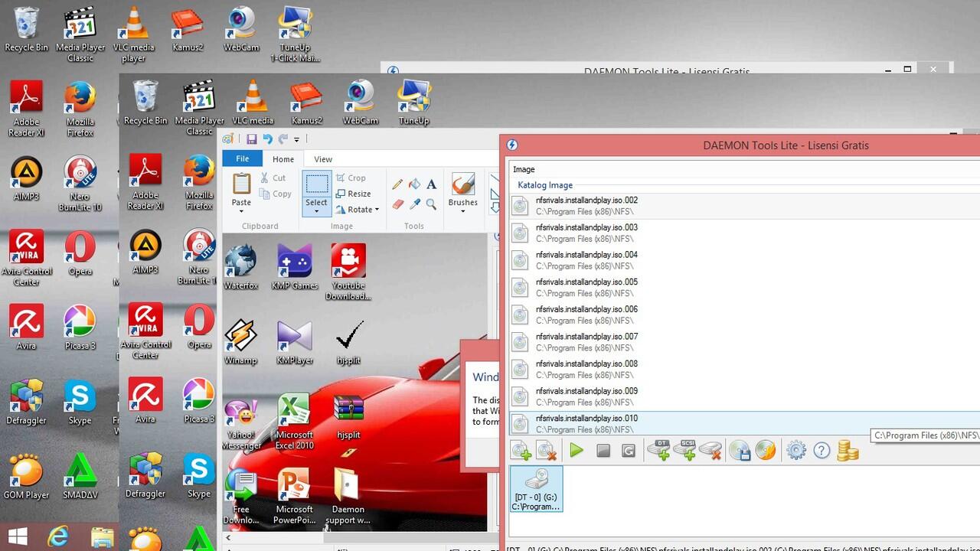Open the File menu in Paint
This screenshot has width=980, height=551.
coord(242,158)
